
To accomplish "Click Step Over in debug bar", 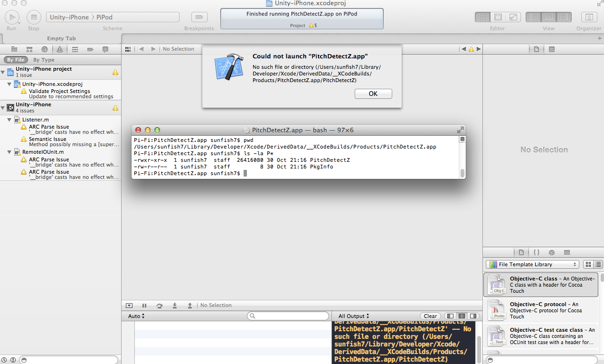I will (160, 305).
